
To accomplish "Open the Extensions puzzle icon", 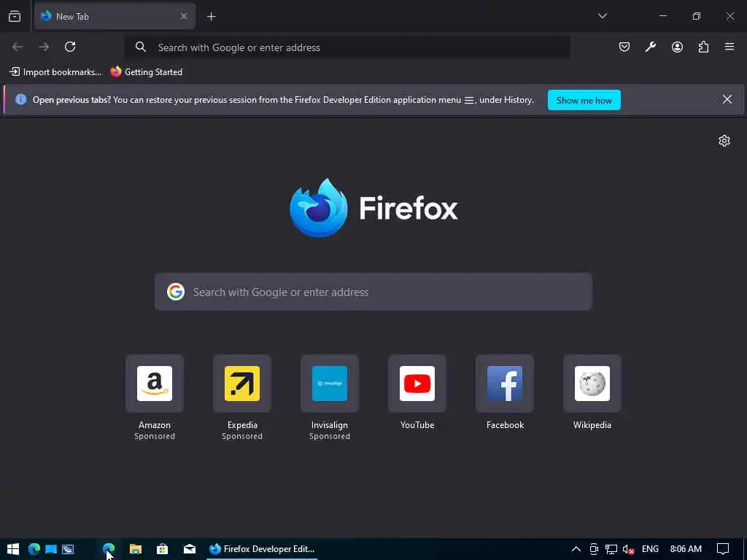I will coord(703,47).
